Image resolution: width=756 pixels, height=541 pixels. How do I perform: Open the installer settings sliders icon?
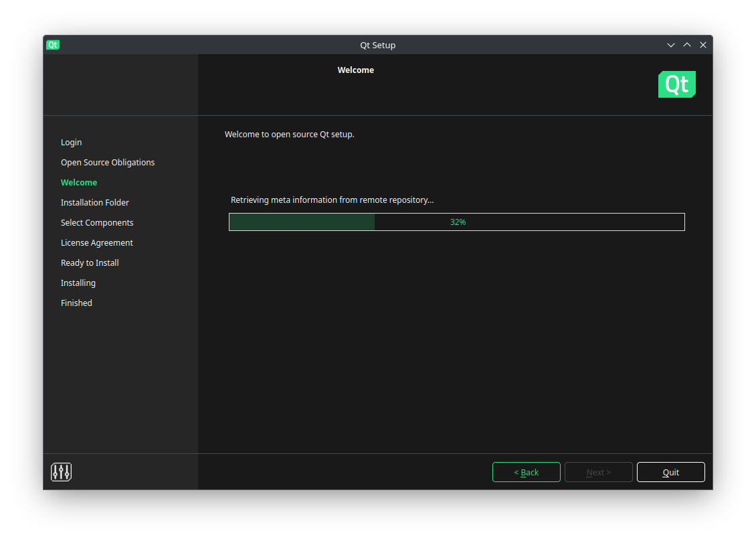(x=62, y=471)
